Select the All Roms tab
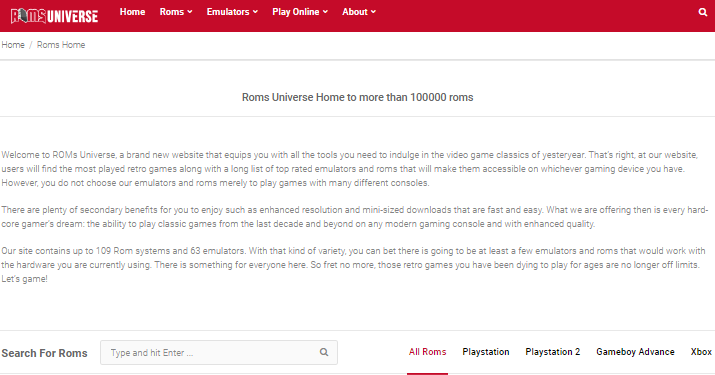Viewport: 715px width, 375px height. coord(427,352)
